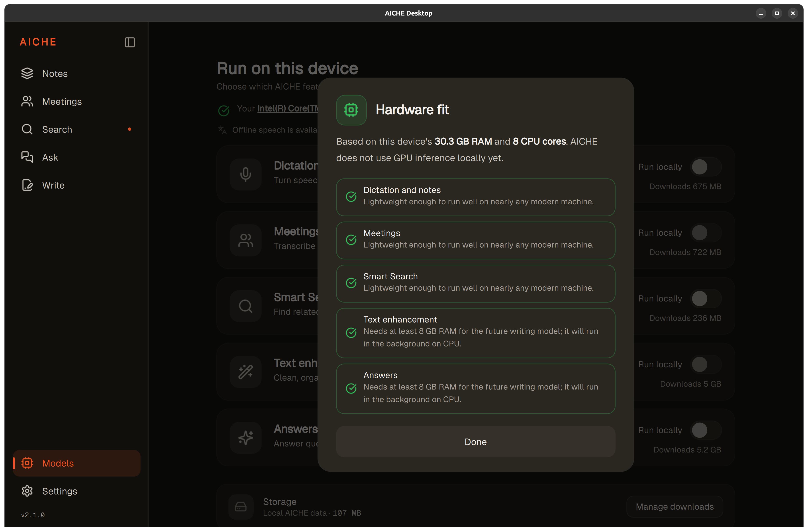
Task: Click the Dictation microphone card icon
Action: 245,174
